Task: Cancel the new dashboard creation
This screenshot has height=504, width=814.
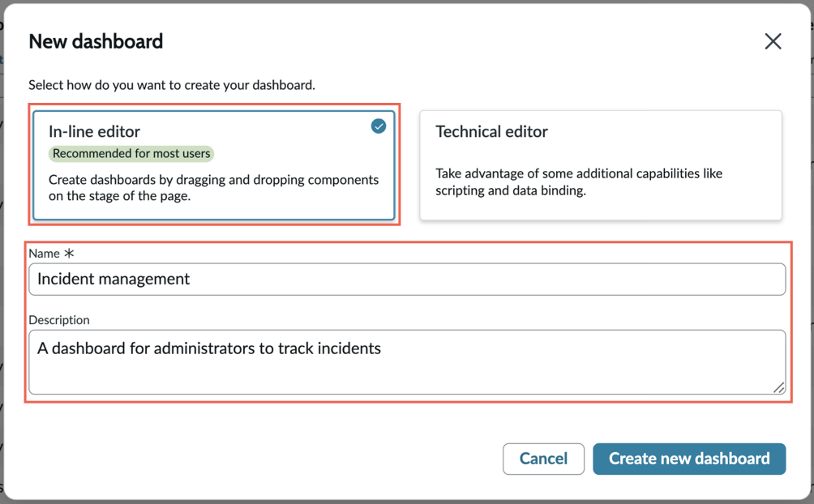Action: tap(543, 459)
